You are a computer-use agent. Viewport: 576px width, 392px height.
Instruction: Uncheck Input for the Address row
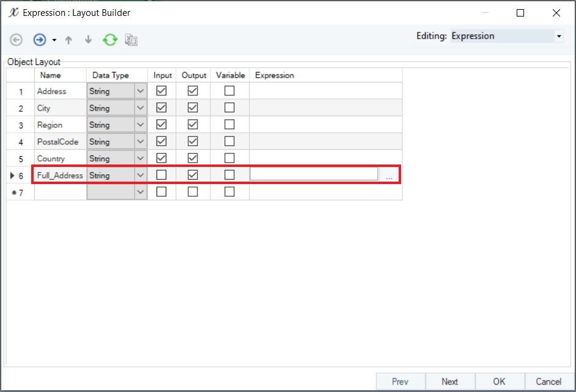coord(161,91)
